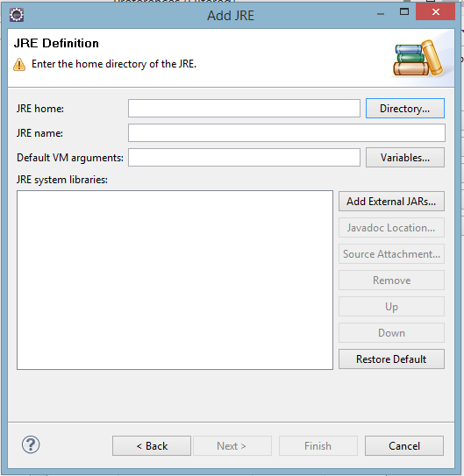Click Add External JARs...

coord(391,202)
